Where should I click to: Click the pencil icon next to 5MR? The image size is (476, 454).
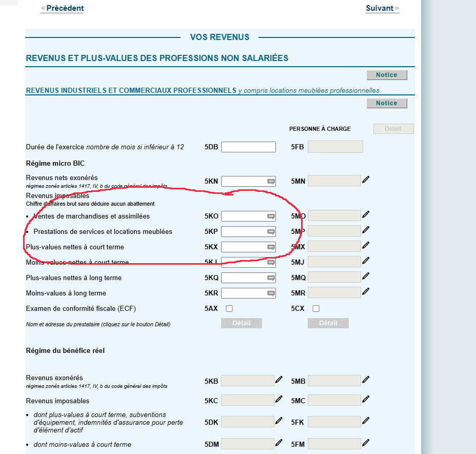click(x=366, y=291)
